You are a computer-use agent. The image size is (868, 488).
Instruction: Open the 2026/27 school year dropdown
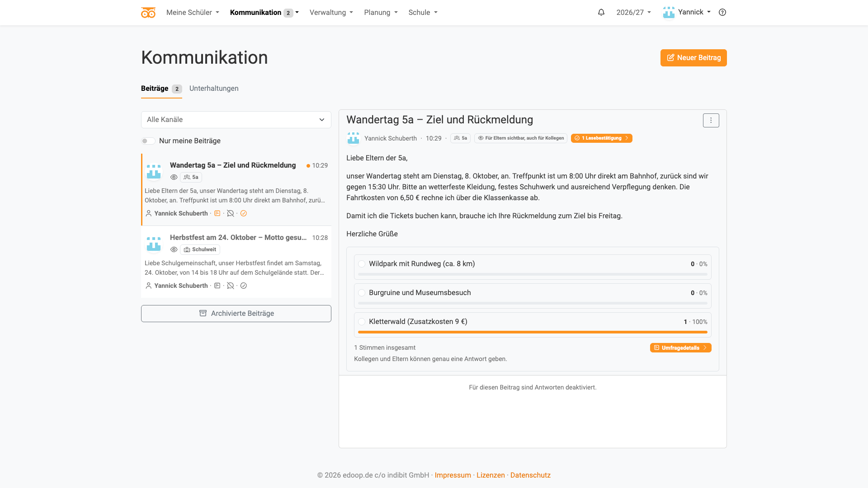coord(633,13)
